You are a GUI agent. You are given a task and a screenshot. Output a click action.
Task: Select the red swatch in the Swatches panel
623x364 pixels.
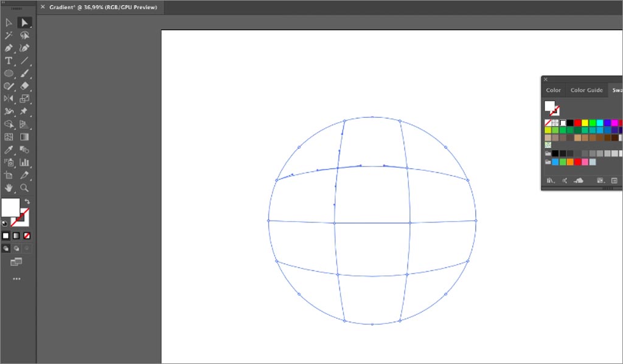pos(577,123)
